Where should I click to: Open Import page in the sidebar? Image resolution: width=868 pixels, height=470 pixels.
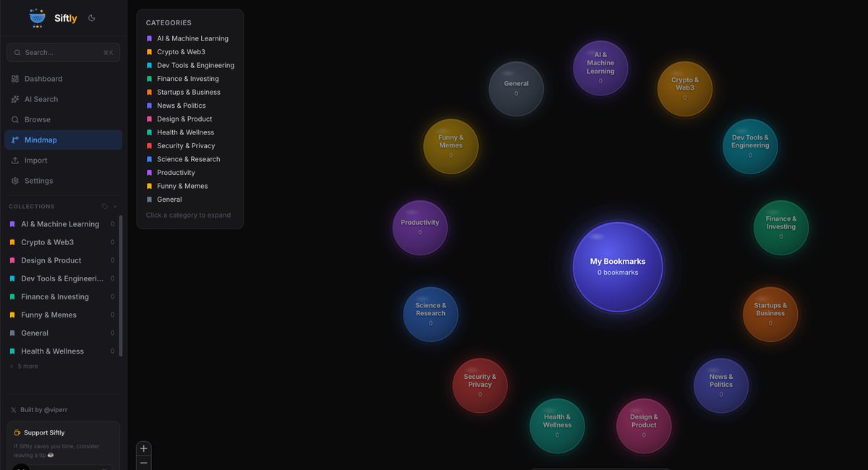[x=64, y=161]
